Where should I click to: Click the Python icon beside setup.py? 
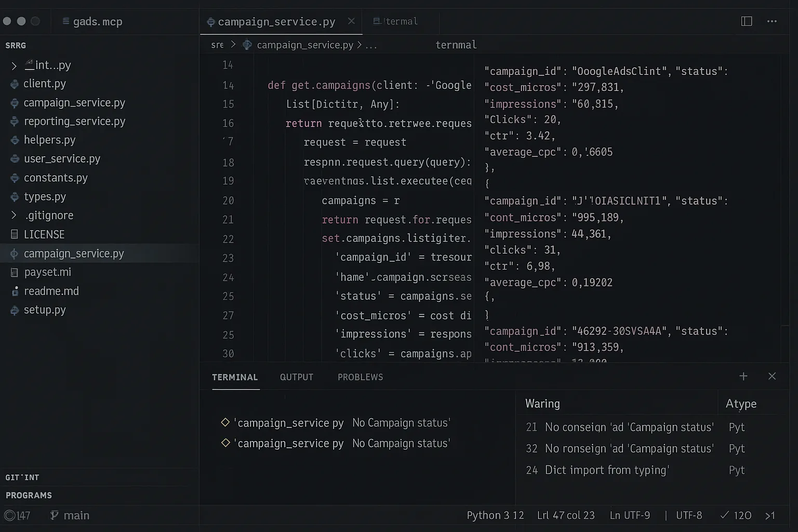click(x=15, y=310)
